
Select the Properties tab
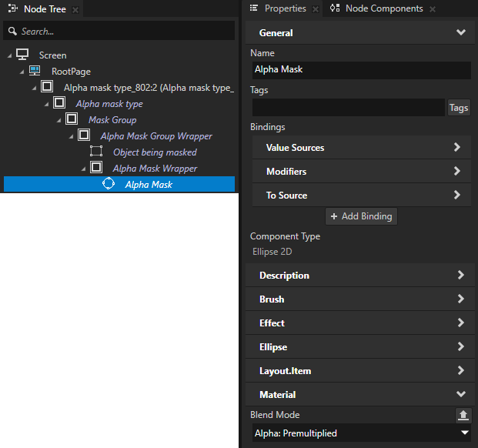(x=284, y=8)
